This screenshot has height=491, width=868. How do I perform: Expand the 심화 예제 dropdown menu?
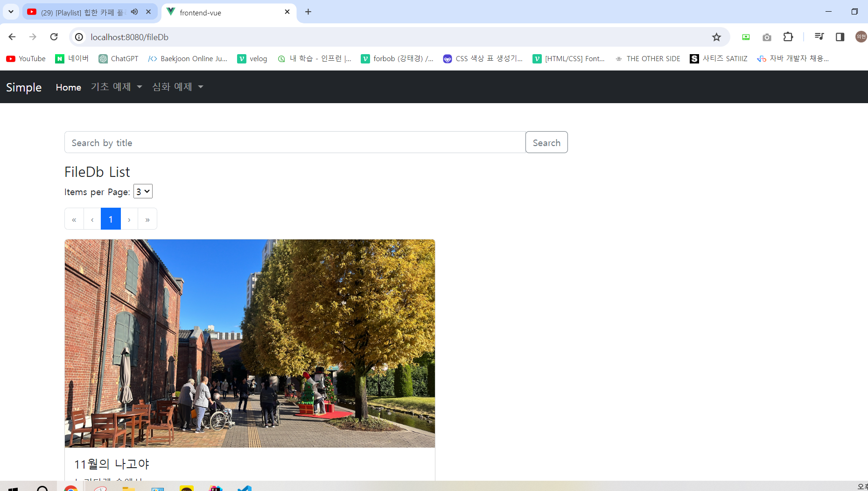(178, 87)
